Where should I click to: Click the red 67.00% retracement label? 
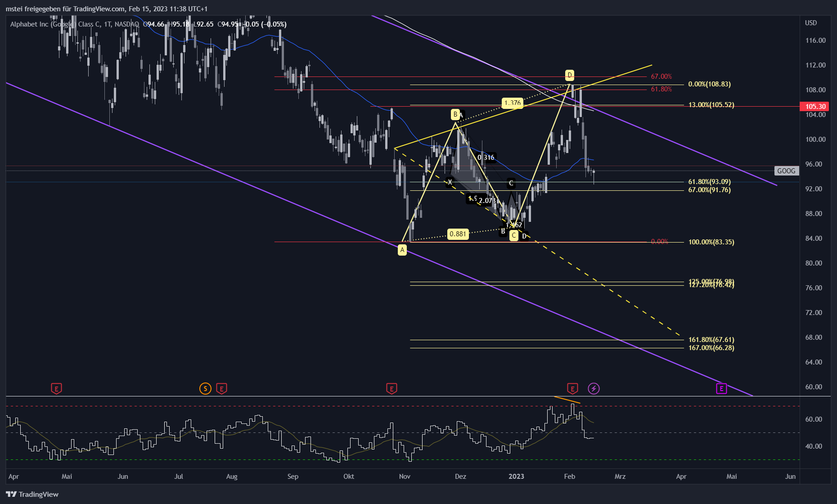click(661, 76)
